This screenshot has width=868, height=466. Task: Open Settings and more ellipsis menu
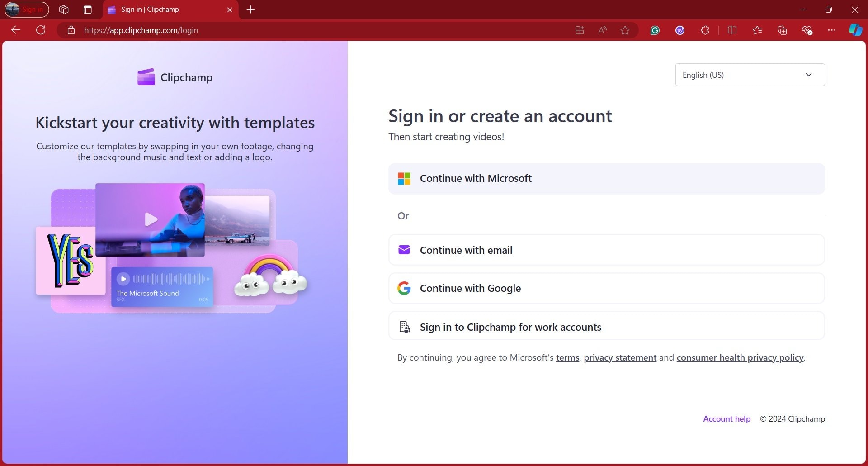tap(832, 30)
